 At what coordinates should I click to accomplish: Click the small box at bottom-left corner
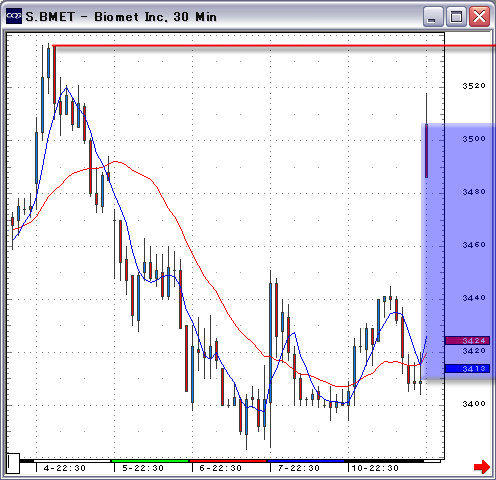pos(14,463)
